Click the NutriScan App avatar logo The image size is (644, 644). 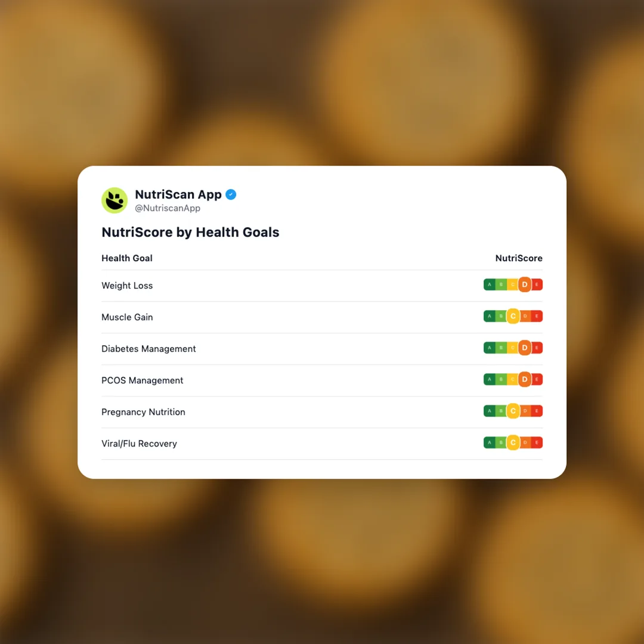pyautogui.click(x=114, y=200)
